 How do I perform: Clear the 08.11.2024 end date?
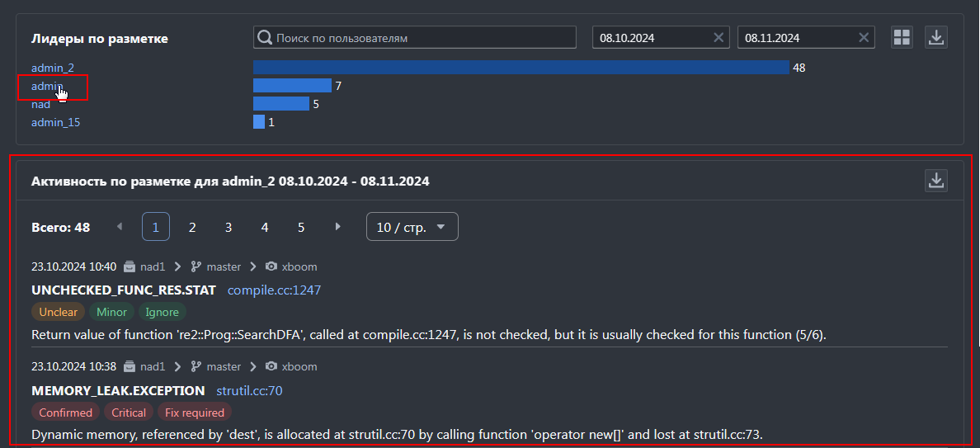[864, 37]
